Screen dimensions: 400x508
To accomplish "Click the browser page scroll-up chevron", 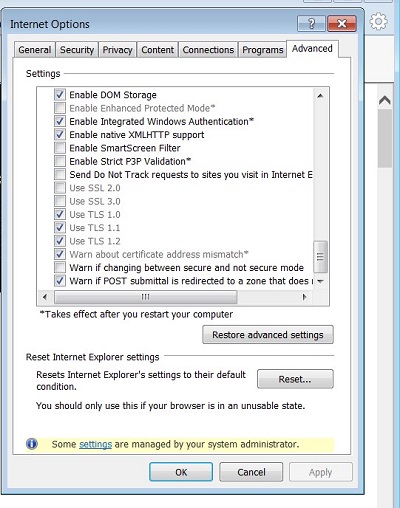I will point(385,100).
